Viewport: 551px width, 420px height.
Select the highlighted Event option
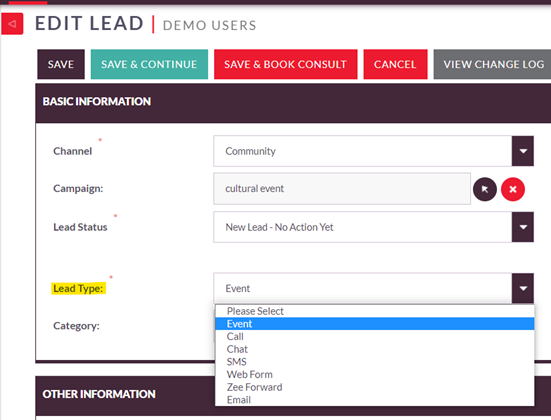[375, 324]
